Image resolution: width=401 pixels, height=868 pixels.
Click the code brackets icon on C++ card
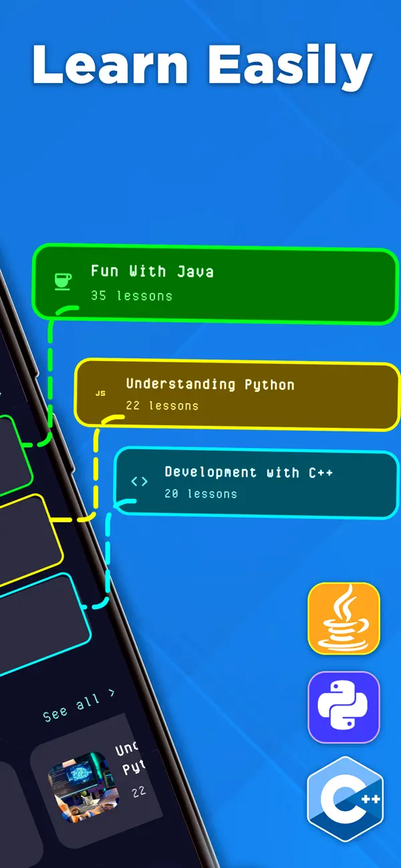[139, 481]
